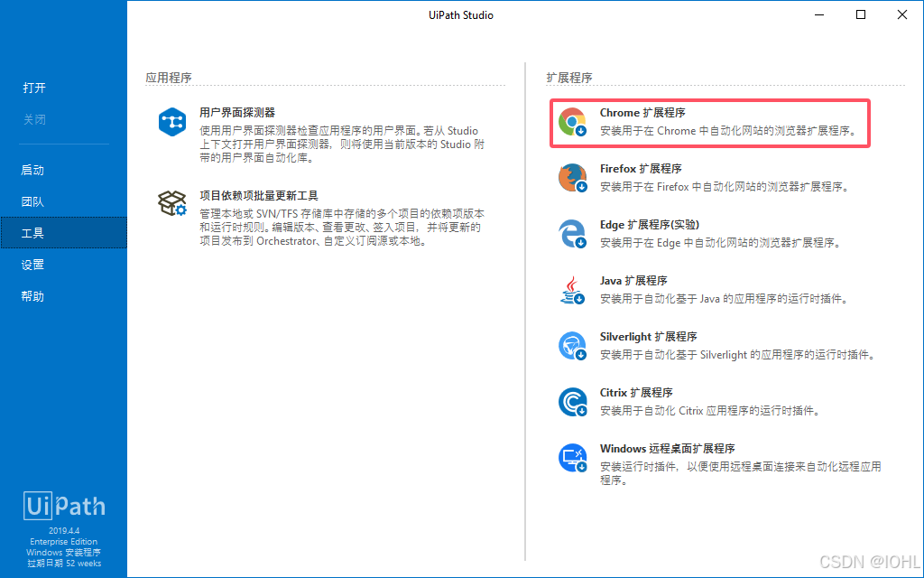The height and width of the screenshot is (578, 924).
Task: Go to the 启动 page
Action: pyautogui.click(x=32, y=170)
